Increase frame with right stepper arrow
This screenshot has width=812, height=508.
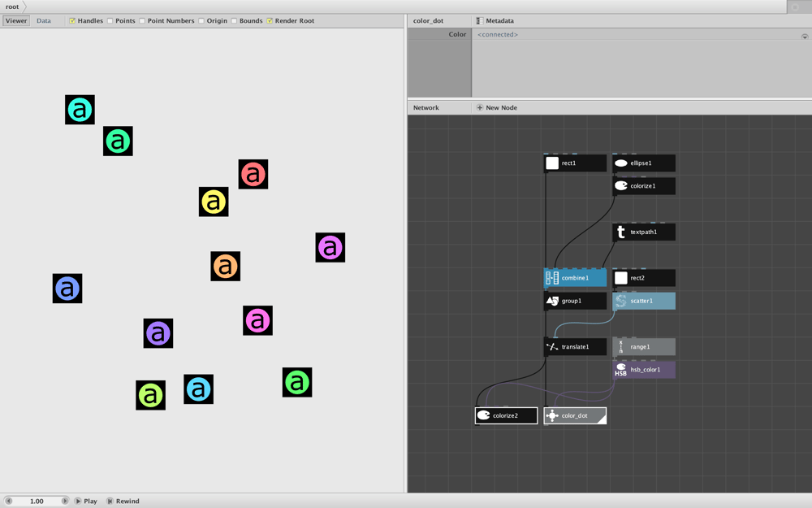click(x=65, y=501)
